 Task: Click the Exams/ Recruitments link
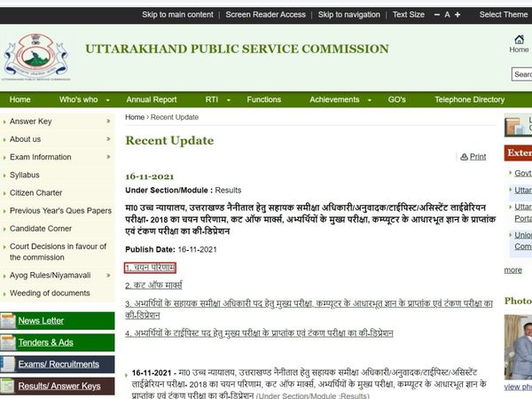(x=59, y=364)
